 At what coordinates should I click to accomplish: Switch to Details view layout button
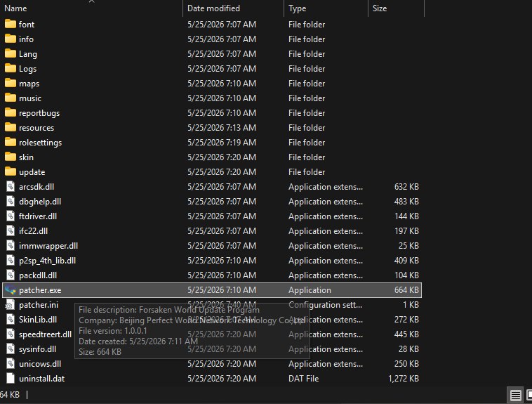(515, 395)
